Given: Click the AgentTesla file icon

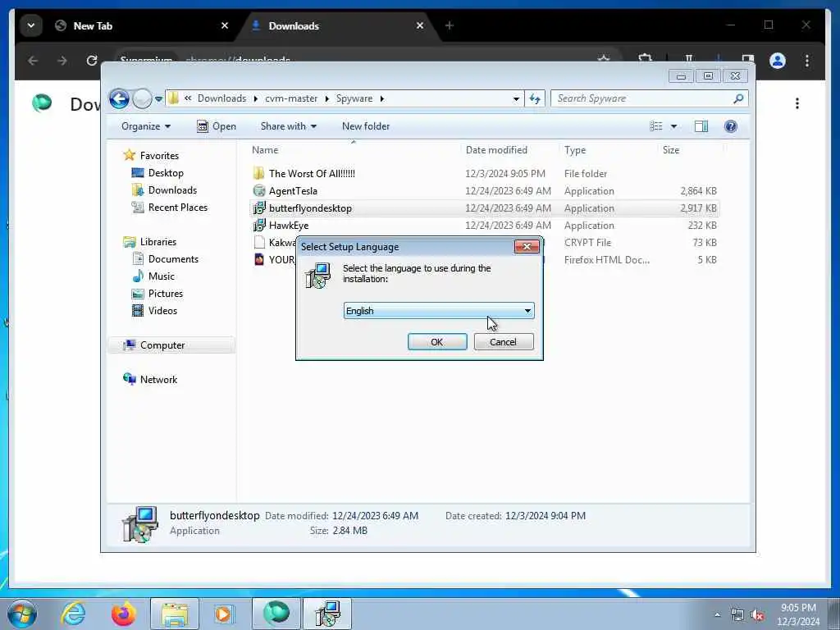Looking at the screenshot, I should click(259, 190).
